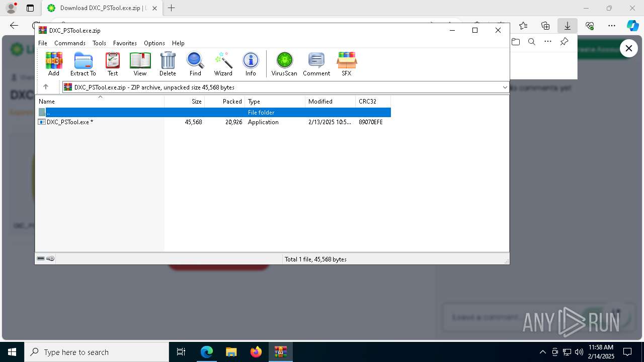The width and height of the screenshot is (644, 362).
Task: Open the Options menu
Action: (x=154, y=43)
